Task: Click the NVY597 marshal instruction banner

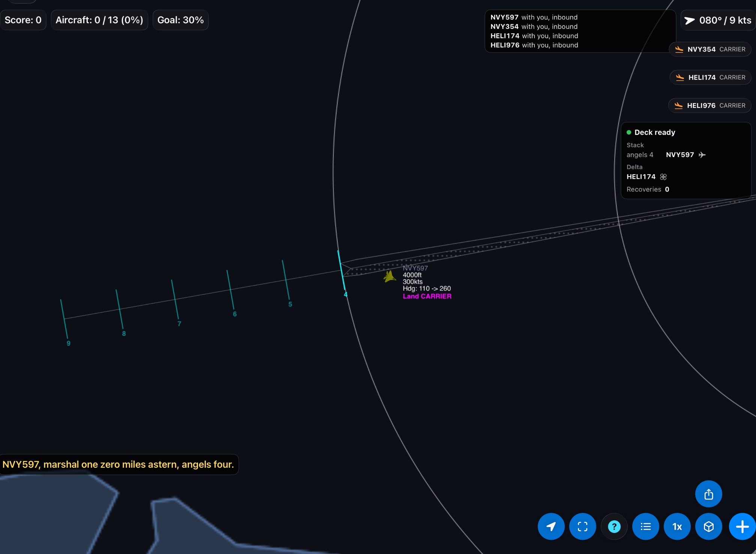Action: 118,464
